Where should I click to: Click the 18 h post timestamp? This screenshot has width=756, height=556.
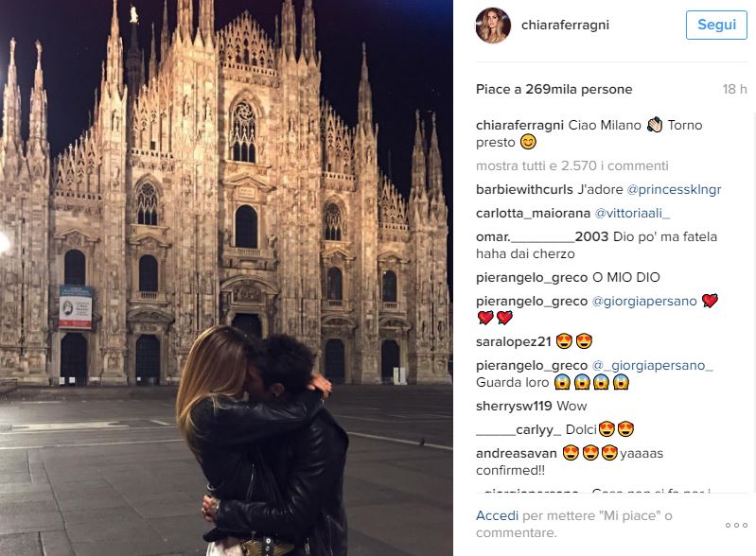pos(735,89)
